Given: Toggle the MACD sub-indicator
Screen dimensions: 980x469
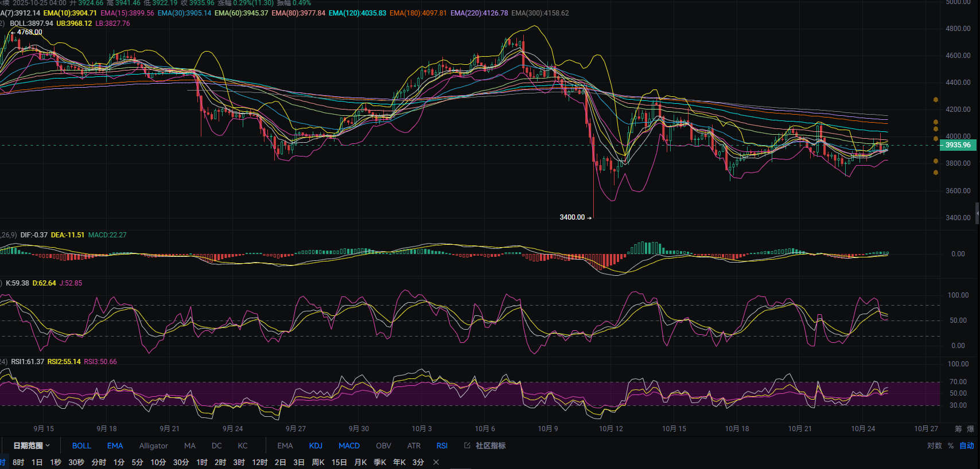Looking at the screenshot, I should point(349,445).
